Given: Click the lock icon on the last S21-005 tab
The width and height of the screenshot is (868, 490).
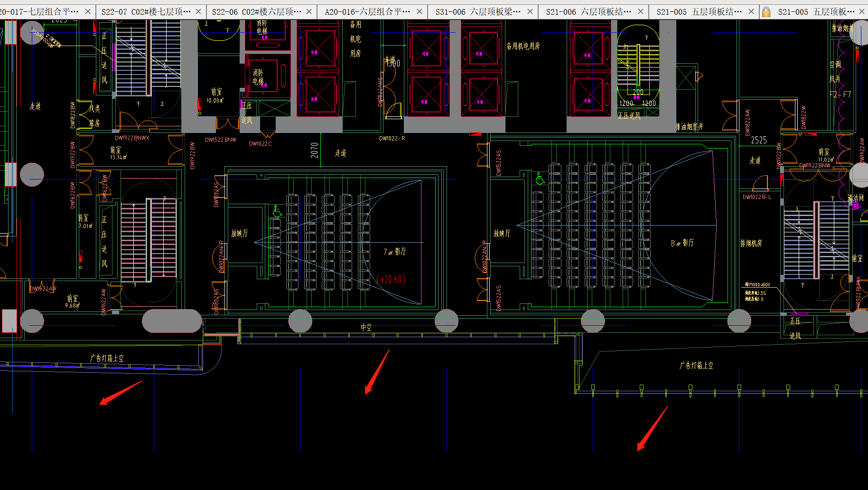Looking at the screenshot, I should click(x=766, y=11).
